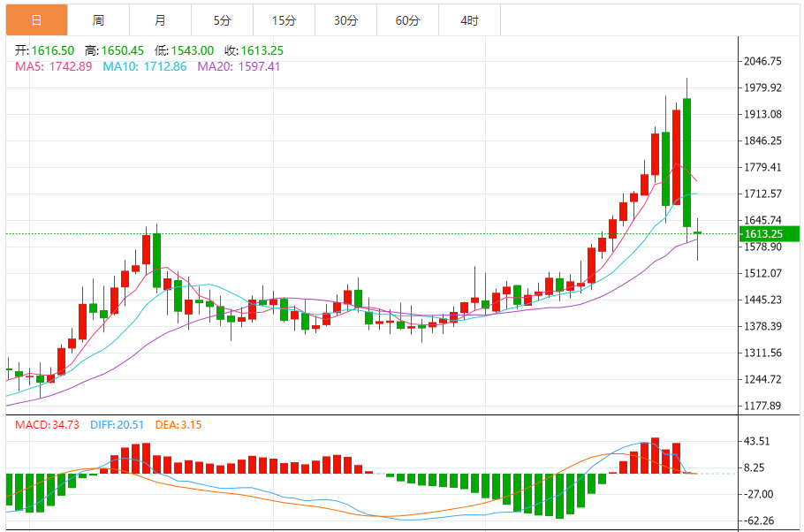Click the DEA: 3.15 value label
Viewport: 804px width, 532px height.
[x=178, y=425]
